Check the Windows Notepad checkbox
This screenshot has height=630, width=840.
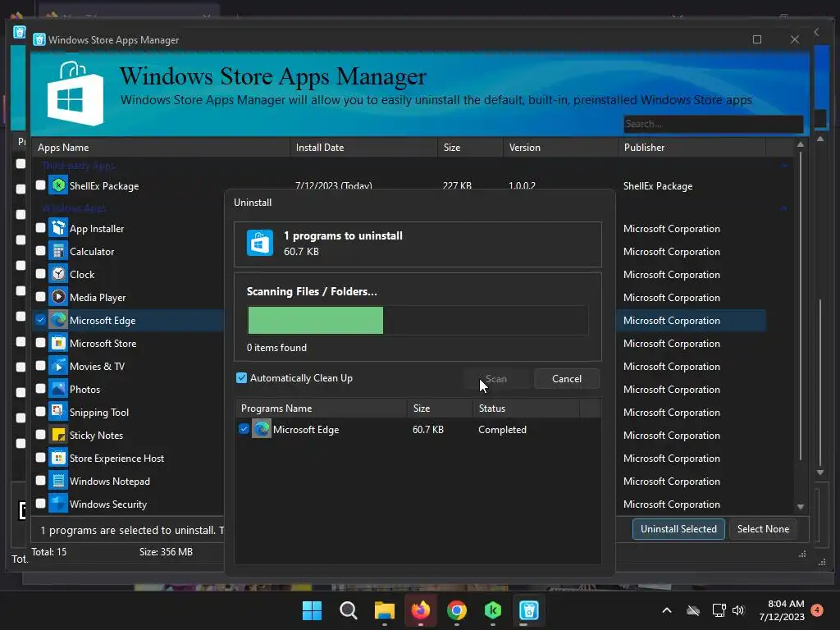[41, 481]
